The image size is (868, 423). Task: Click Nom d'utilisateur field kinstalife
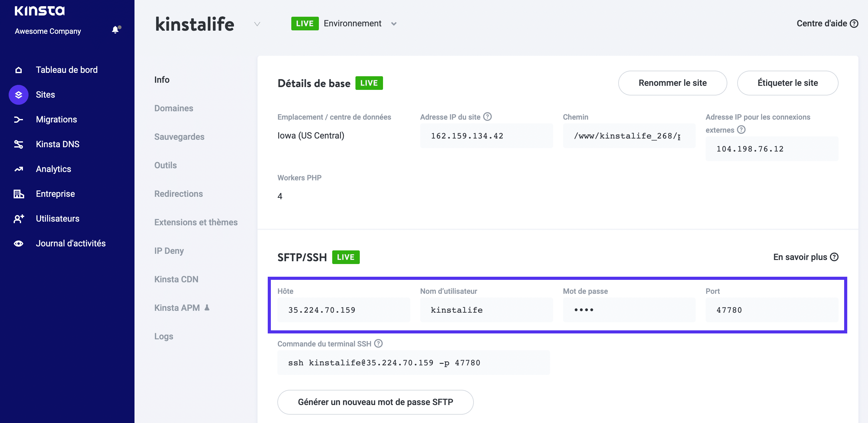[x=486, y=310]
